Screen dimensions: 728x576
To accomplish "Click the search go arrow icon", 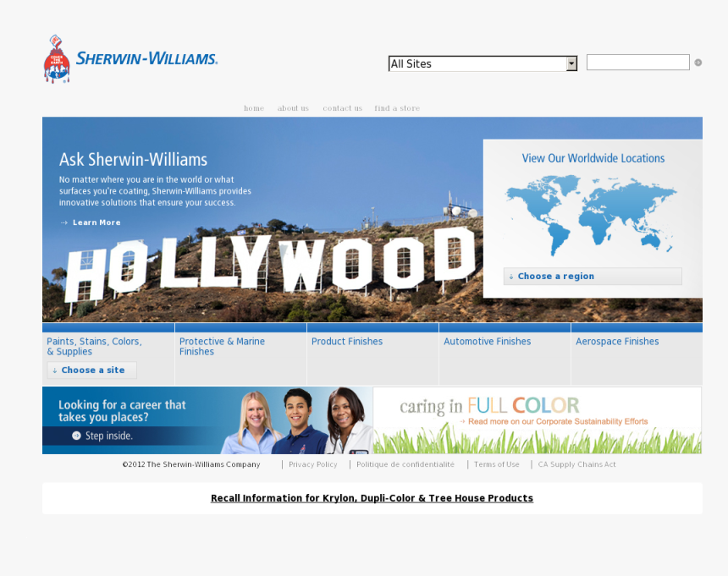I will 698,63.
